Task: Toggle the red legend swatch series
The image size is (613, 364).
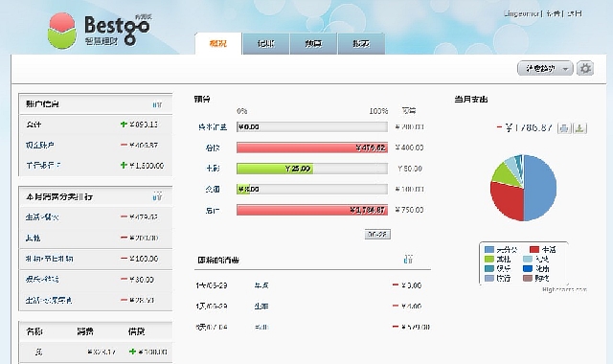Action: tap(534, 249)
